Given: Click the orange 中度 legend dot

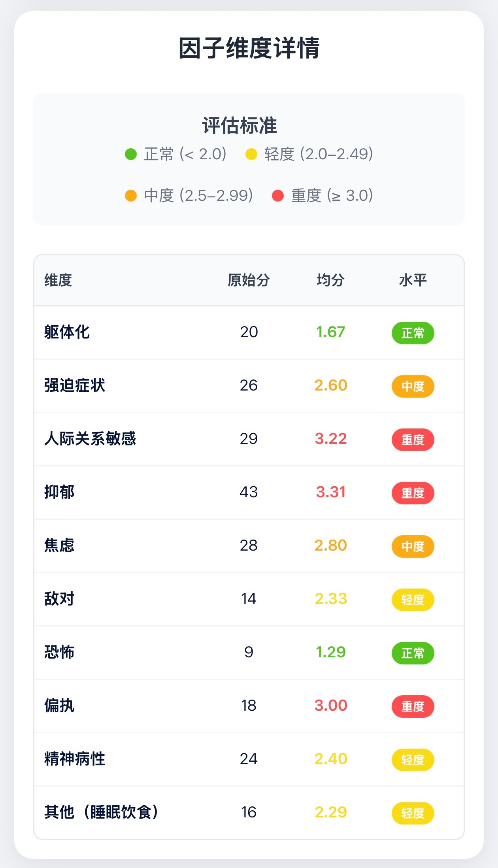Looking at the screenshot, I should (x=131, y=196).
